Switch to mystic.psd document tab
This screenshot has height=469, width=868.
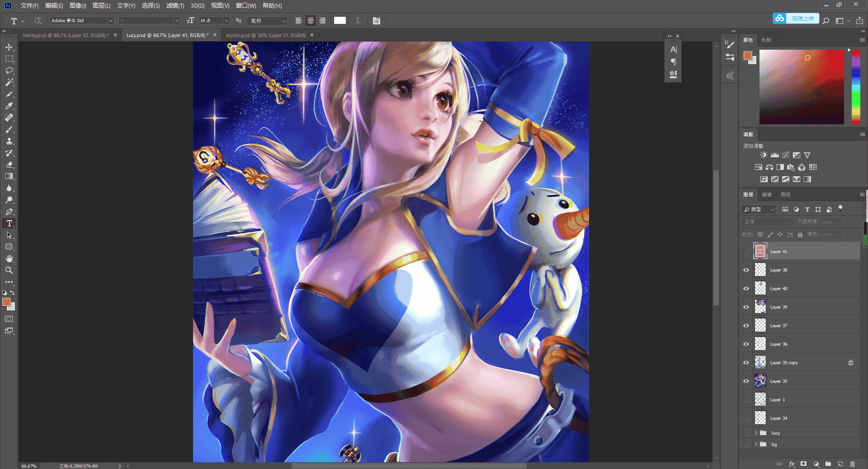click(x=266, y=35)
